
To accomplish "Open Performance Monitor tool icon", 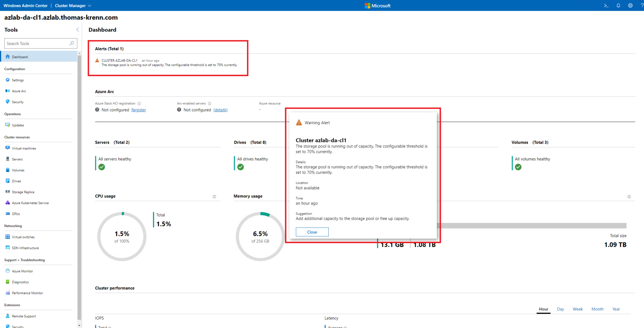I will [x=8, y=293].
